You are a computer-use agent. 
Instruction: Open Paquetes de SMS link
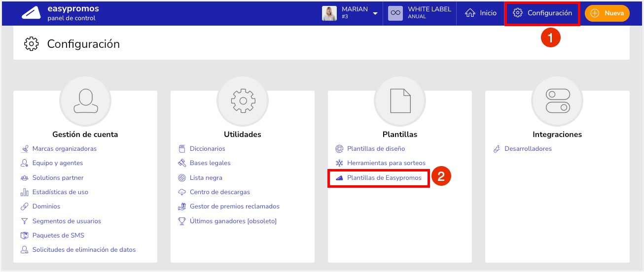[58, 236]
